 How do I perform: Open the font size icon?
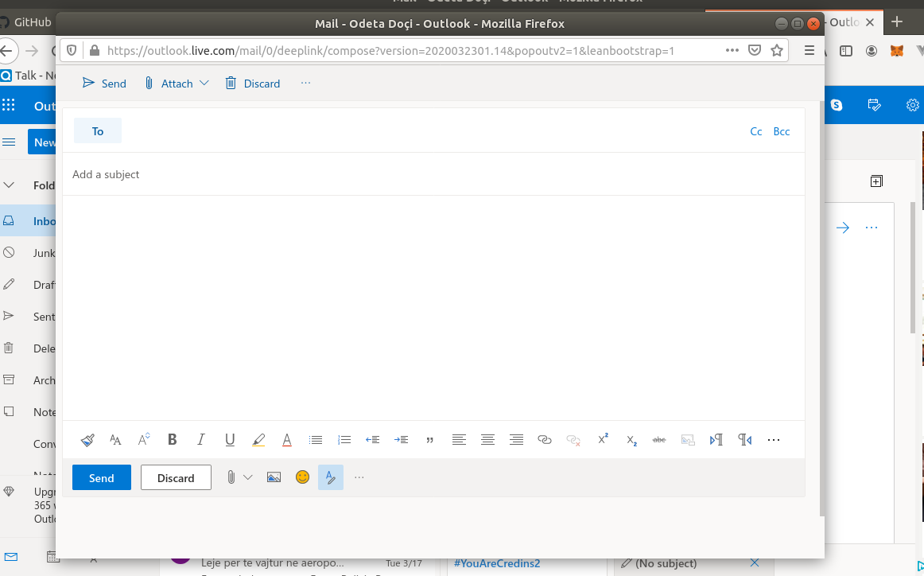coord(144,440)
